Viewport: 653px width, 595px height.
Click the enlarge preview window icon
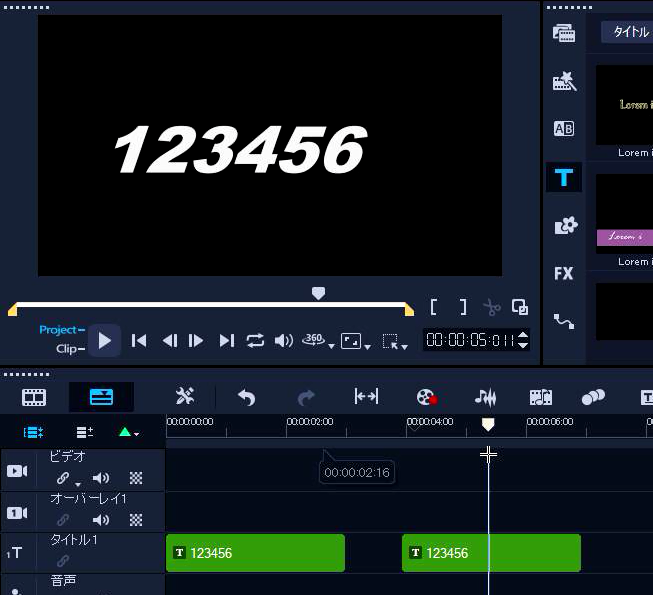[x=520, y=307]
